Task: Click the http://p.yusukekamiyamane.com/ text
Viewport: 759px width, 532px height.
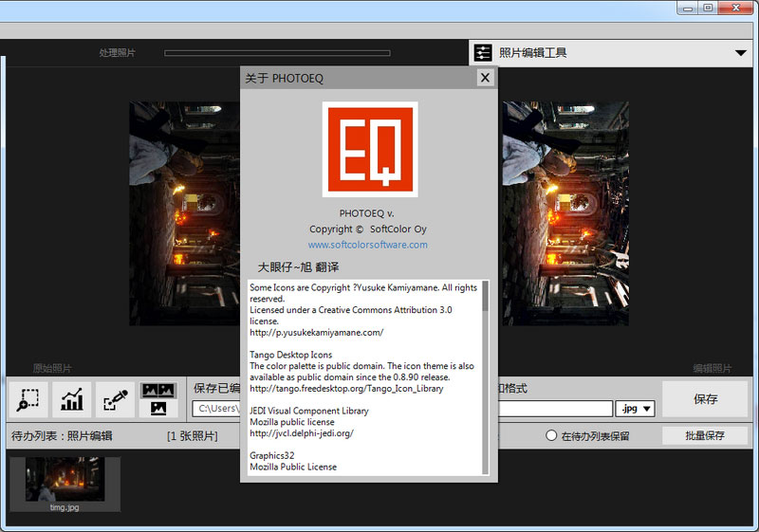Action: pyautogui.click(x=317, y=332)
